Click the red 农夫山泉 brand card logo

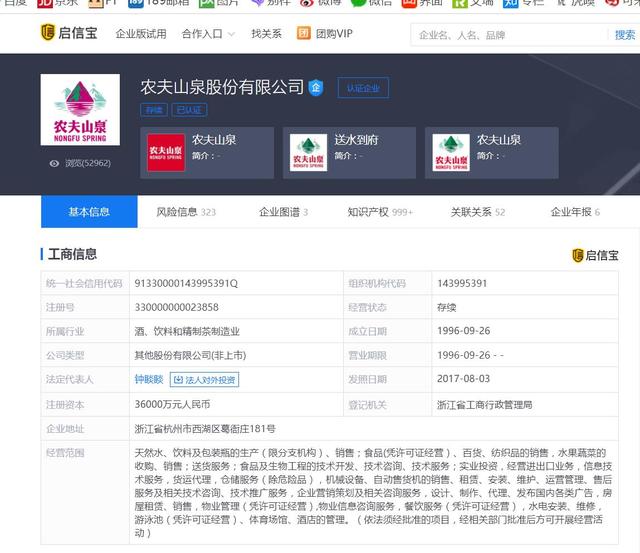tap(165, 152)
